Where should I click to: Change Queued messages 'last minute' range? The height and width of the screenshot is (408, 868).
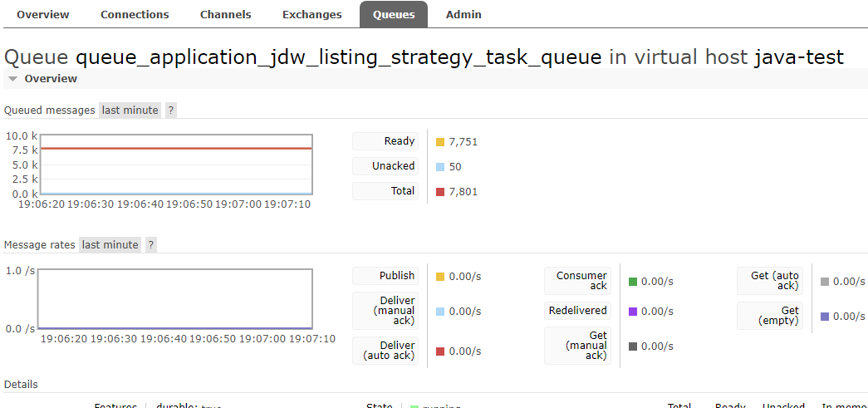coord(130,111)
